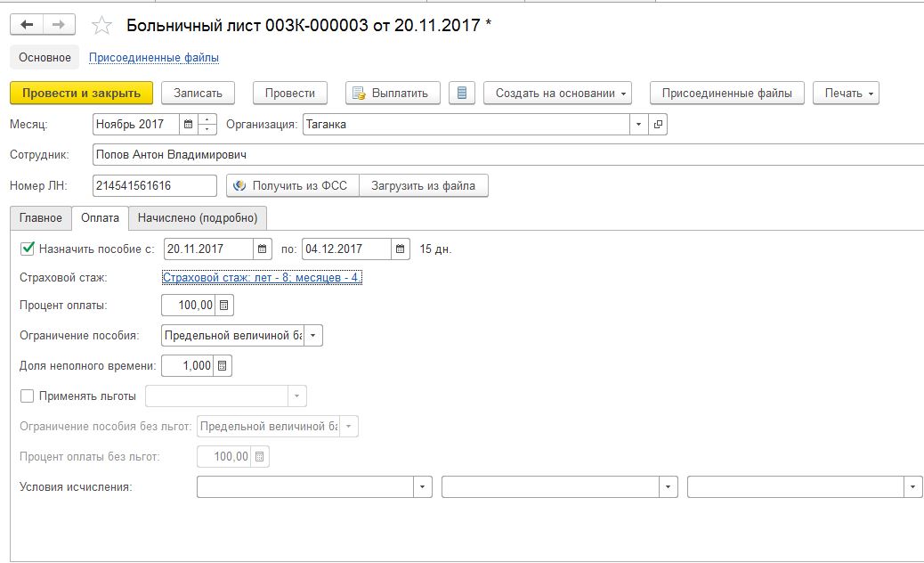
Task: Click the benefit start date field 20.11.2017
Action: coord(208,249)
